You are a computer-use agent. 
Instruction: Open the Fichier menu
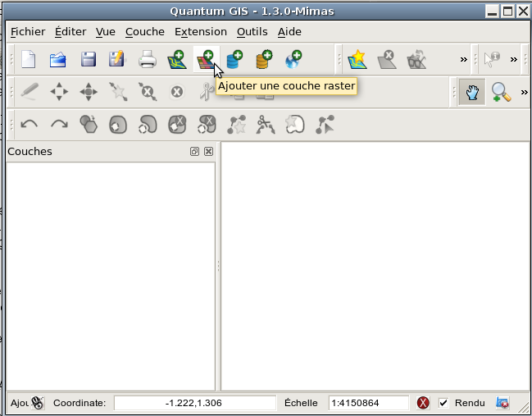(28, 31)
